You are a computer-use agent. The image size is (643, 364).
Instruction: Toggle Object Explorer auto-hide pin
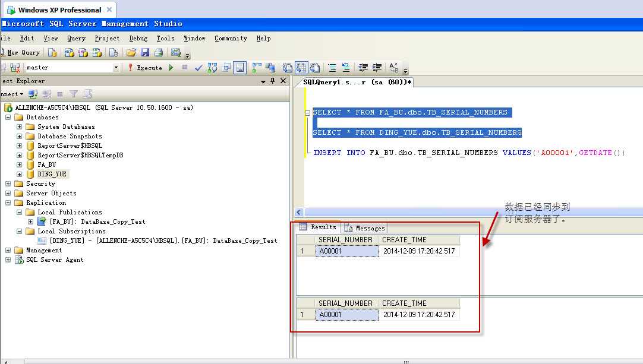tap(272, 81)
